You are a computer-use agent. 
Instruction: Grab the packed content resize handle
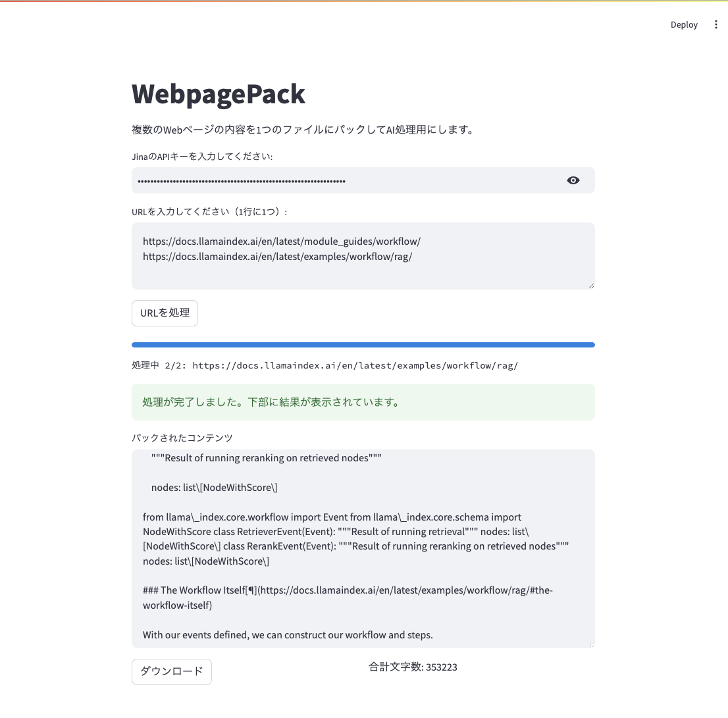click(x=592, y=645)
